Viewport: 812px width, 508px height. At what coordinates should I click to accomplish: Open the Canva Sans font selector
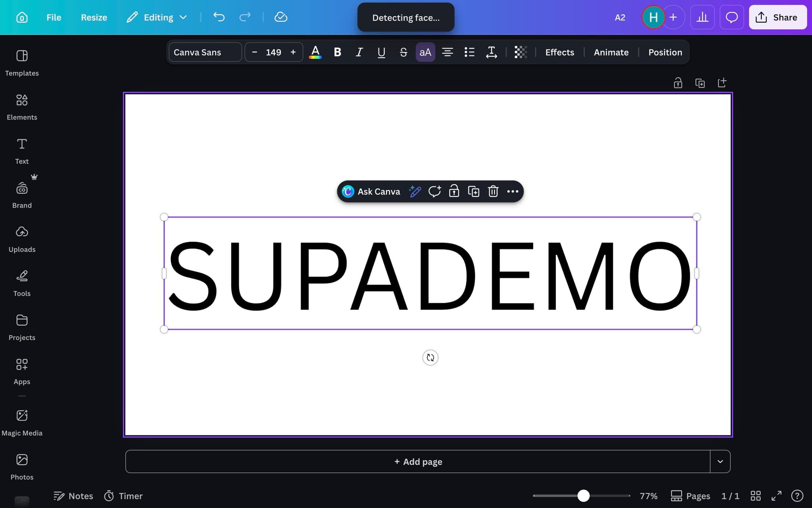(x=205, y=52)
